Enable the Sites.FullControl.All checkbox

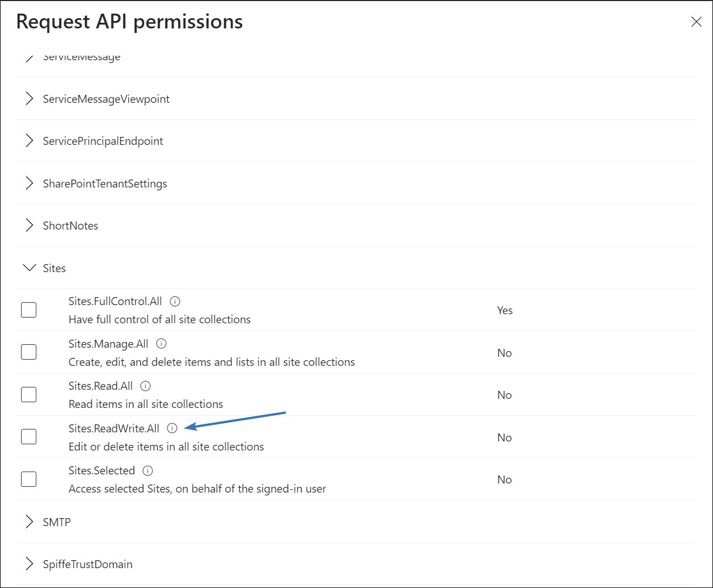tap(28, 310)
